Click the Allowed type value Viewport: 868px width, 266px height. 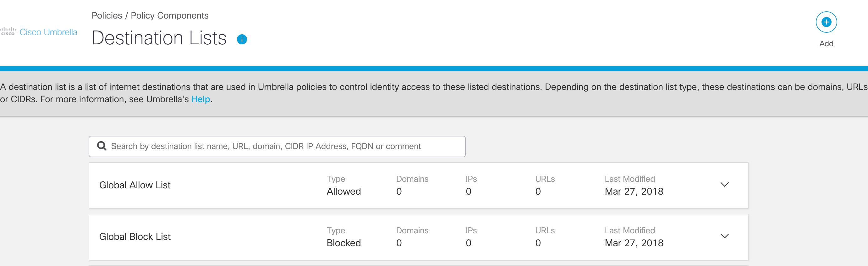coord(343,191)
